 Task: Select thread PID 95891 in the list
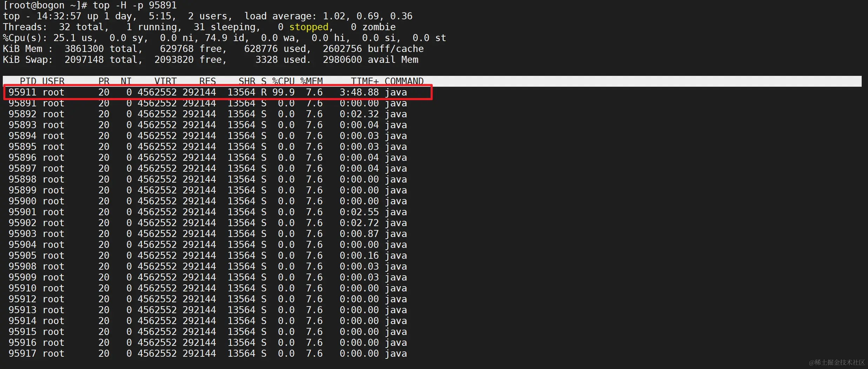pyautogui.click(x=22, y=103)
